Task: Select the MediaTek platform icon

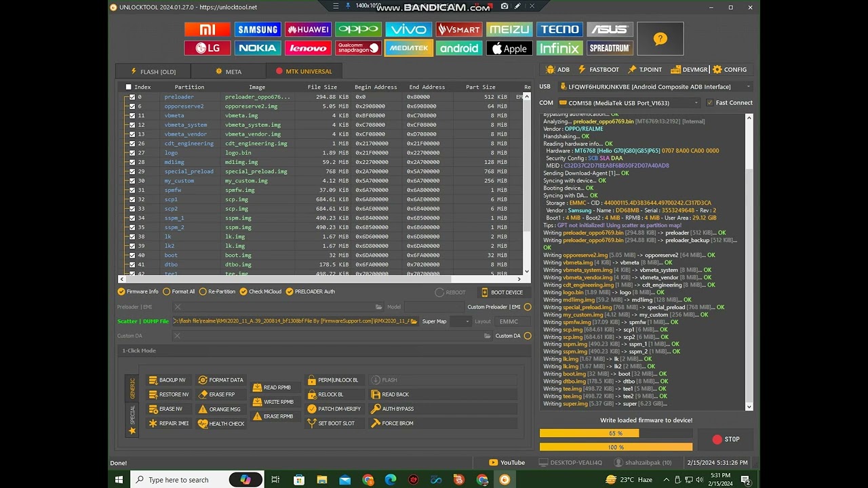Action: click(408, 48)
